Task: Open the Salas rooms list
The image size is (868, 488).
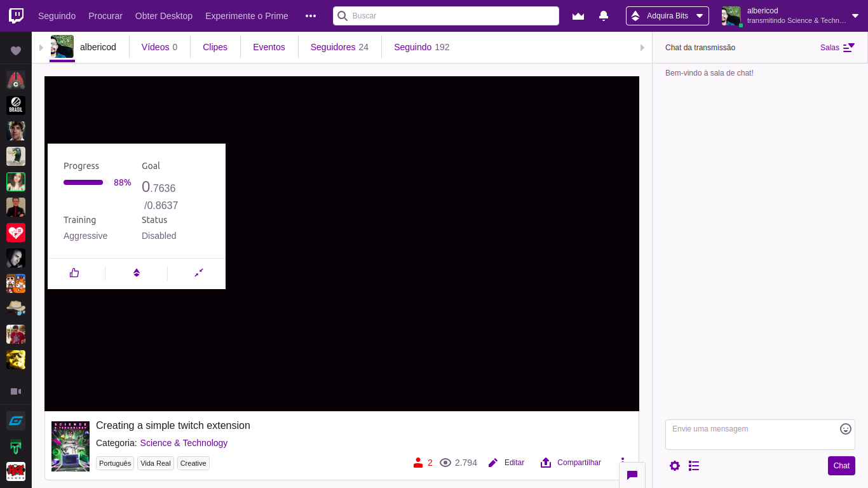Action: [x=837, y=48]
